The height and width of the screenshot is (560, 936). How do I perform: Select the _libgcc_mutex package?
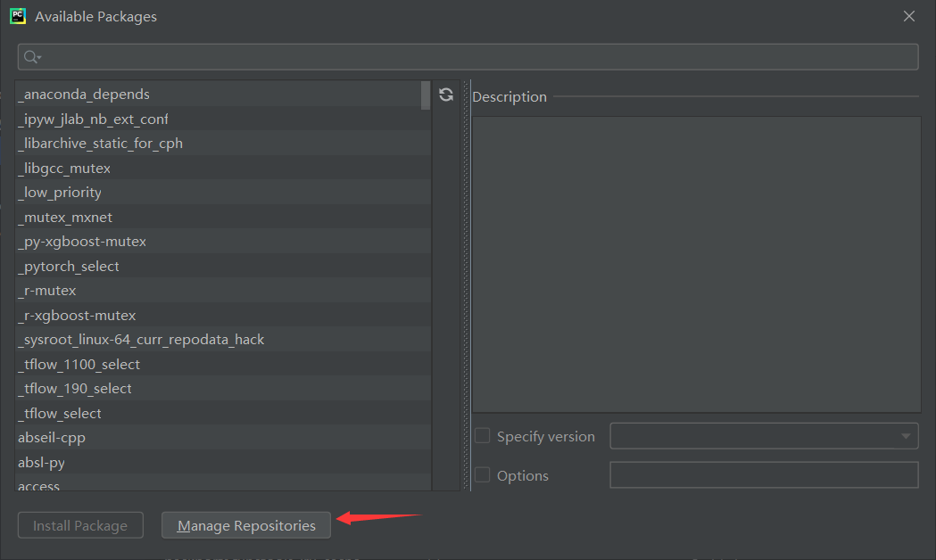(x=64, y=169)
